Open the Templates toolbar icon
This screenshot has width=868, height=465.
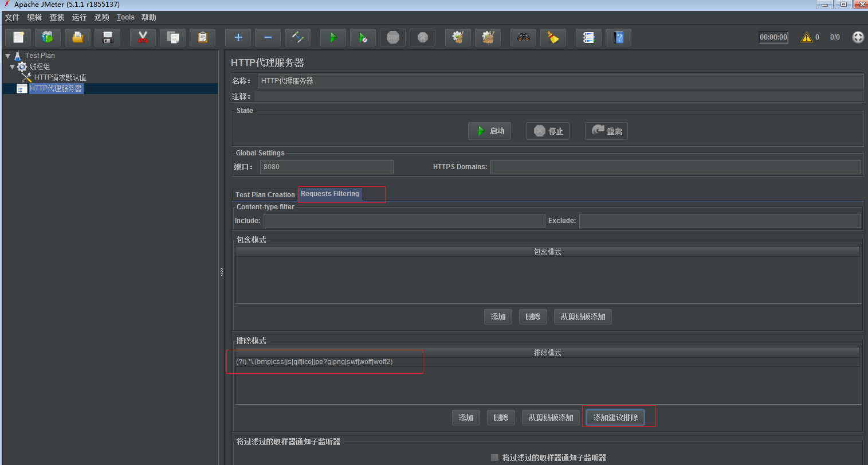48,37
